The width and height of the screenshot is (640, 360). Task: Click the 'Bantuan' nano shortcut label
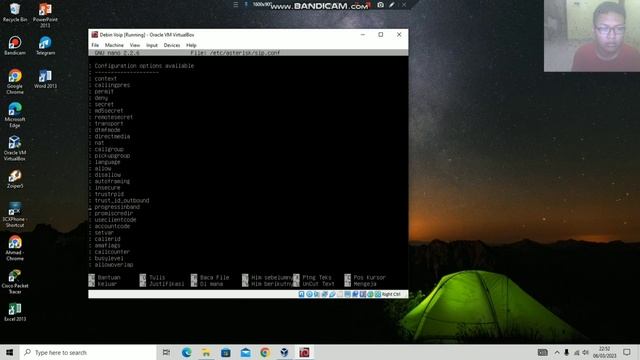coord(109,278)
